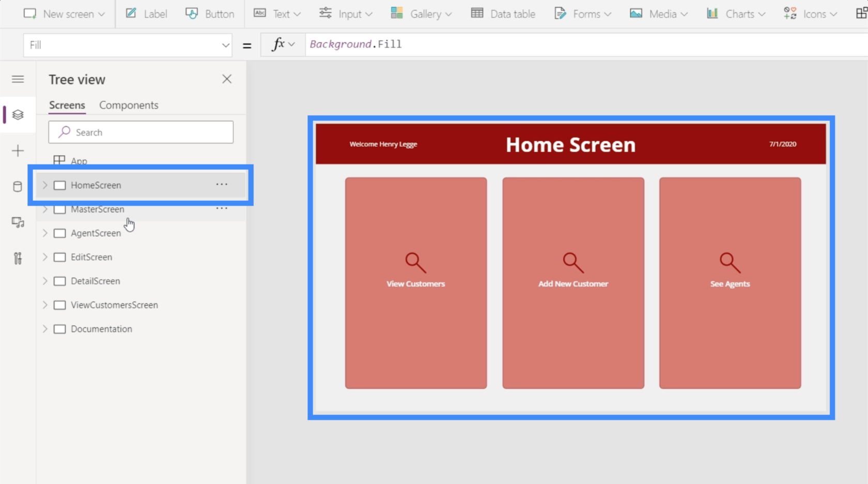
Task: Click the Add New Customer search icon
Action: [573, 263]
